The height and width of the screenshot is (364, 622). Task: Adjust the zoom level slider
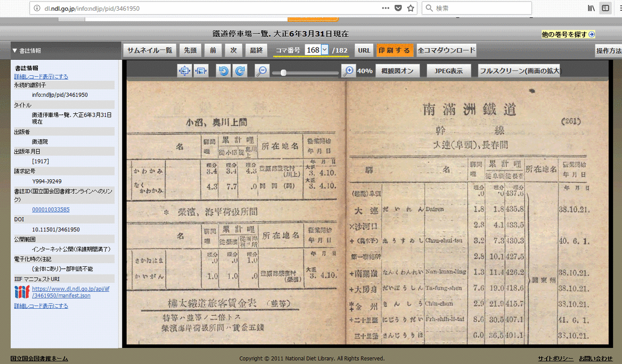pyautogui.click(x=283, y=73)
